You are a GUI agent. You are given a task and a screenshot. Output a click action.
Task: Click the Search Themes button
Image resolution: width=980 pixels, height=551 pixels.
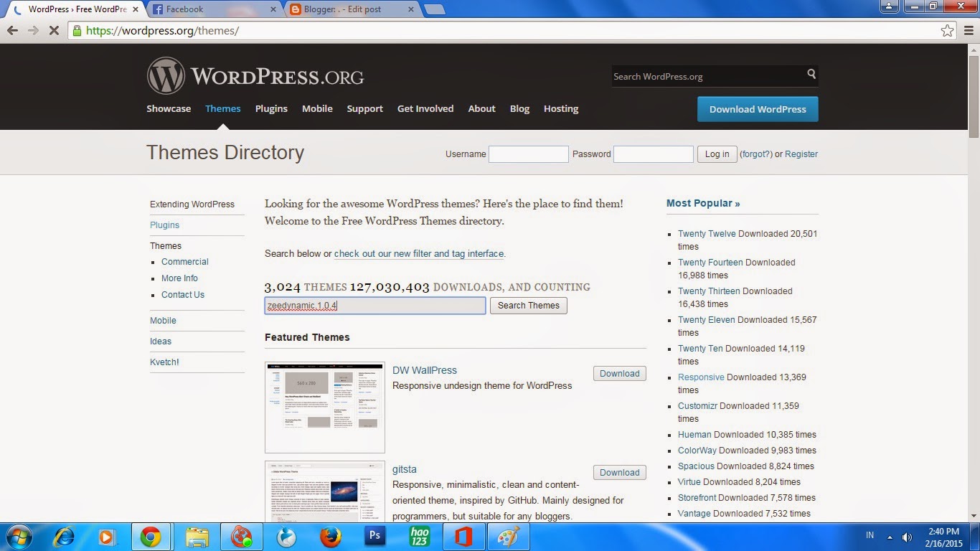(x=529, y=306)
